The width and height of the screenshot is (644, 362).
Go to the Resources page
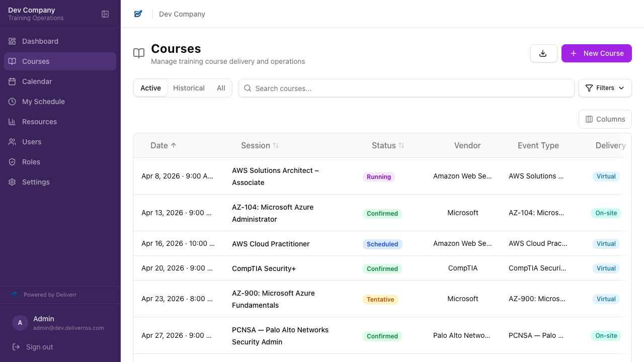pos(60,122)
